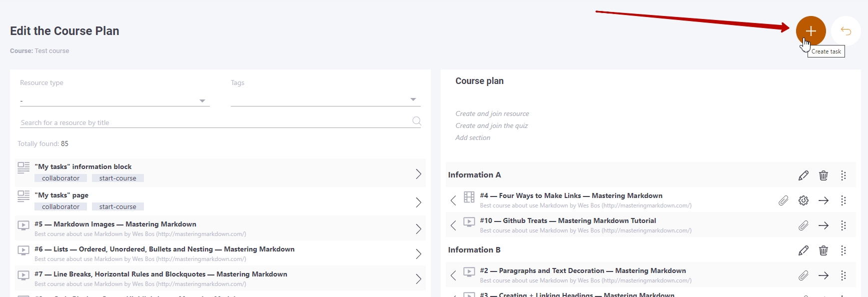
Task: Select "#5 — Markdown Images — Mastering Markdown" title
Action: [115, 224]
